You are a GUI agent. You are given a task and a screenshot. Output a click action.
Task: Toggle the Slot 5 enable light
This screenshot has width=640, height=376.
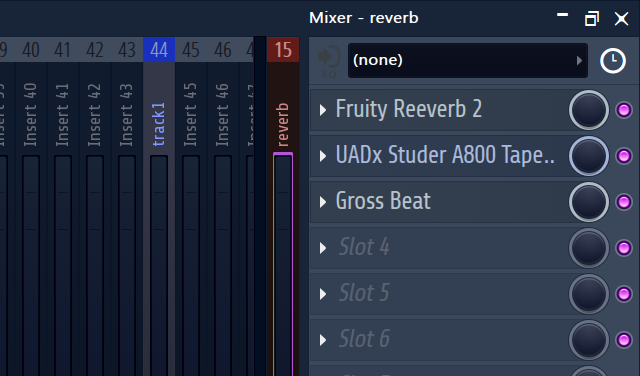(x=624, y=294)
